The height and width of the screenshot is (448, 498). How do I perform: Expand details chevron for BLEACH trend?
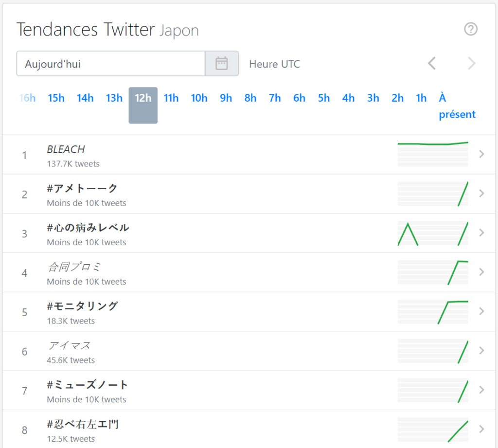(x=481, y=154)
